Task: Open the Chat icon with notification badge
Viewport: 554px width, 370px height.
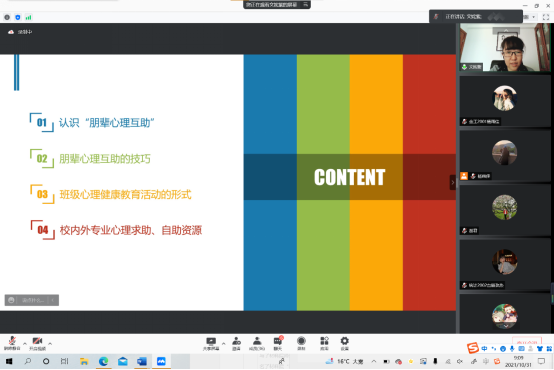Action: point(278,343)
